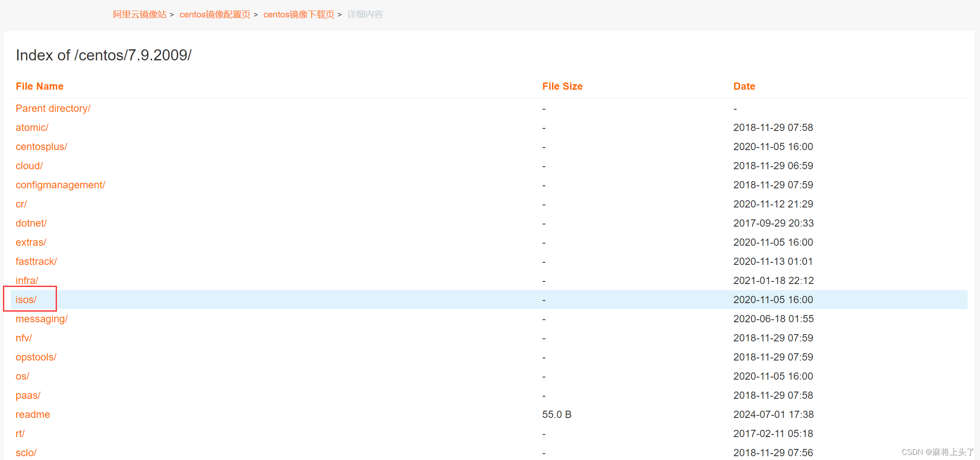Open the cr/ directory
Screen dimensions: 980x460
pyautogui.click(x=21, y=204)
